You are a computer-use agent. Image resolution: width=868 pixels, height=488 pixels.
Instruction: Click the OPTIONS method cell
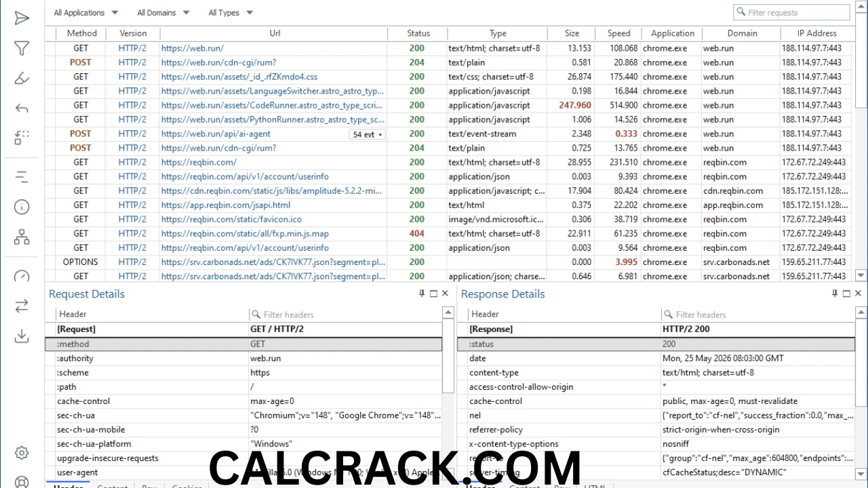pos(81,262)
